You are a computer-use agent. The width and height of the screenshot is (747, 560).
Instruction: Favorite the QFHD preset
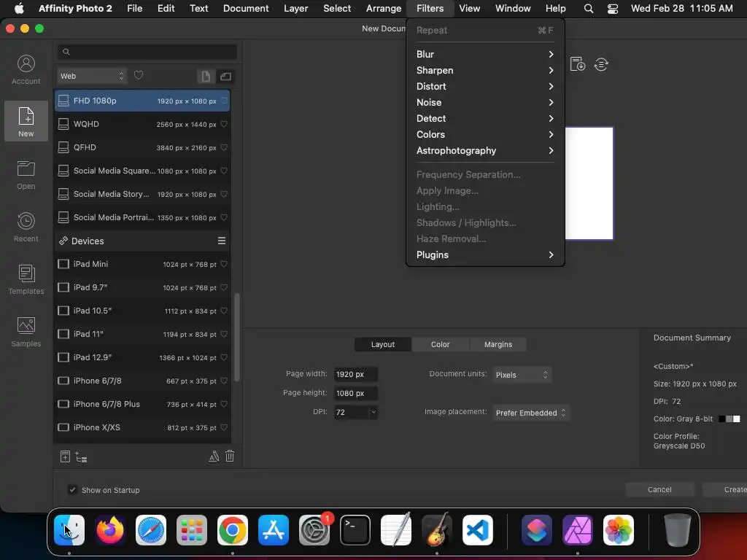click(x=224, y=147)
